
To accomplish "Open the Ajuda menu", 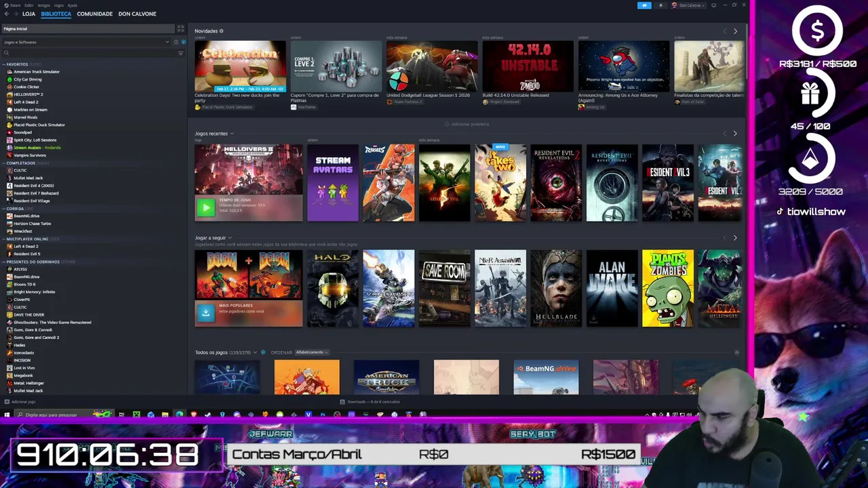I will click(x=73, y=5).
